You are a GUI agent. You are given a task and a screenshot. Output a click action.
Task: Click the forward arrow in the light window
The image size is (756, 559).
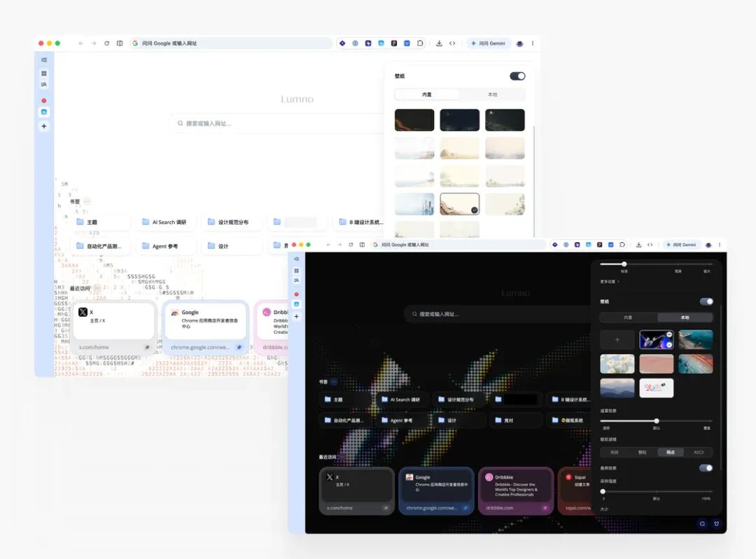click(94, 43)
